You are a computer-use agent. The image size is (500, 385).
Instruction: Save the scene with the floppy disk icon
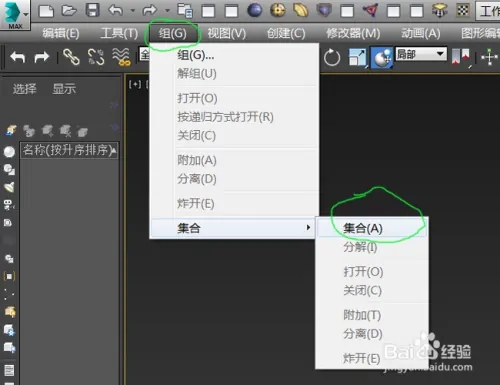[92, 10]
